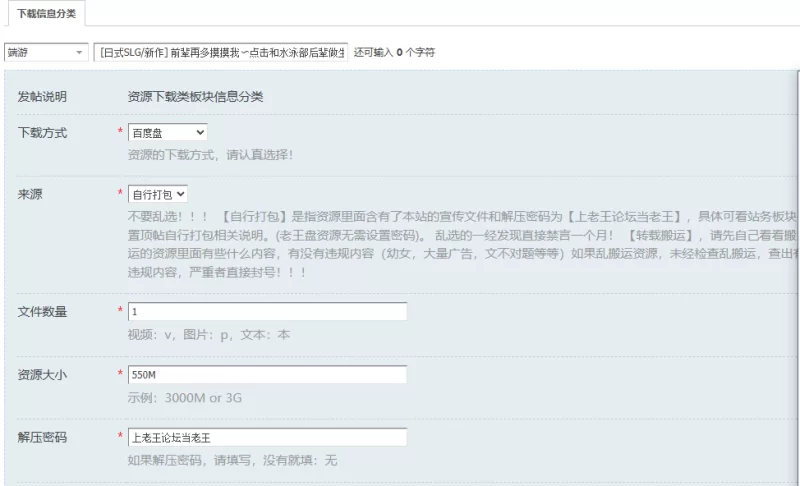The image size is (800, 486).
Task: Click the 资源大小 label
Action: [42, 375]
